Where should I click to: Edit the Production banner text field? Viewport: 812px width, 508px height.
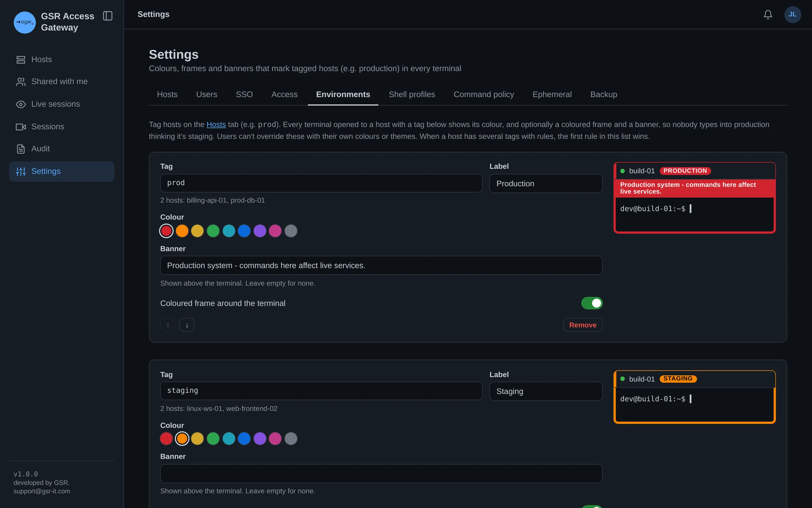[381, 266]
